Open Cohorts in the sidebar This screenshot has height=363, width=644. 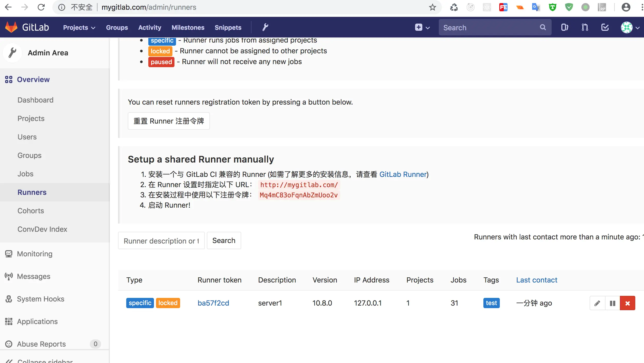(31, 211)
